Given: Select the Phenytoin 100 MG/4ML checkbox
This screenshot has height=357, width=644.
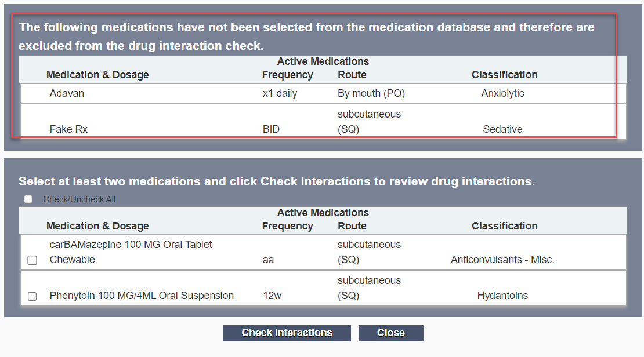Looking at the screenshot, I should pyautogui.click(x=32, y=296).
